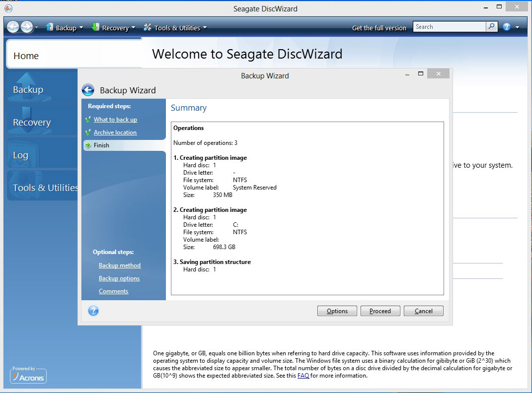This screenshot has width=532, height=393.
Task: Open navigation history dropdown arrow beside forward button
Action: click(36, 27)
